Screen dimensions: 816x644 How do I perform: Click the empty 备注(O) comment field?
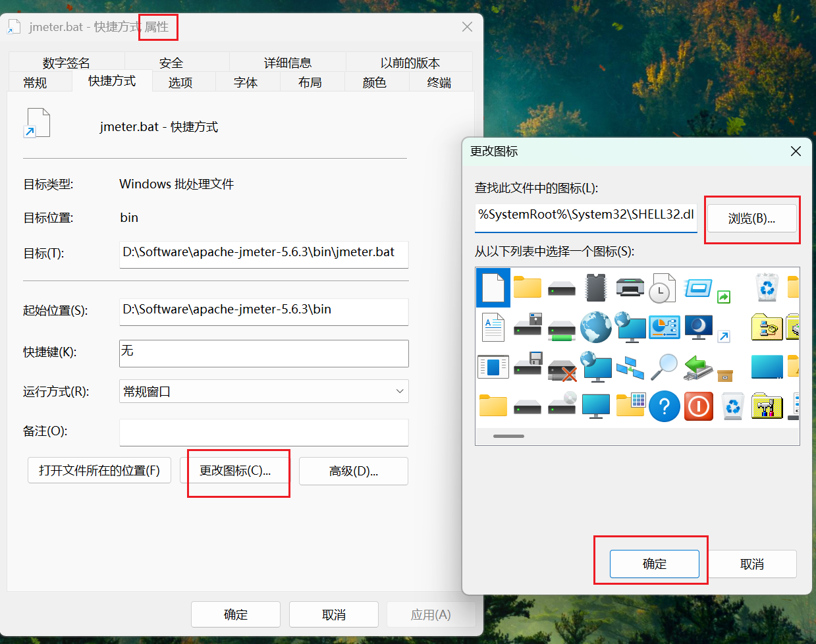pyautogui.click(x=264, y=433)
